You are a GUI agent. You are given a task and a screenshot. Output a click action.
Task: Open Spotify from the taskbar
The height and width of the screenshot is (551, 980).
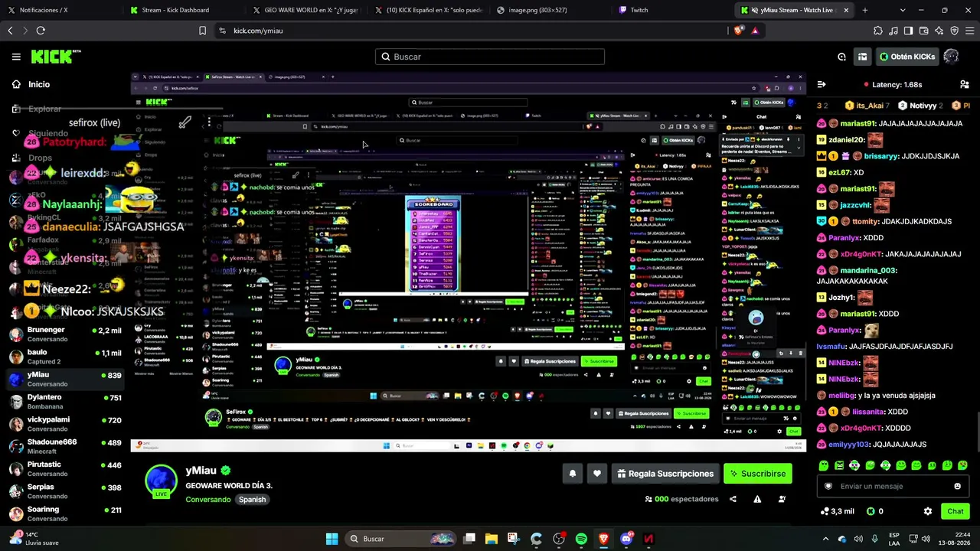pyautogui.click(x=581, y=539)
